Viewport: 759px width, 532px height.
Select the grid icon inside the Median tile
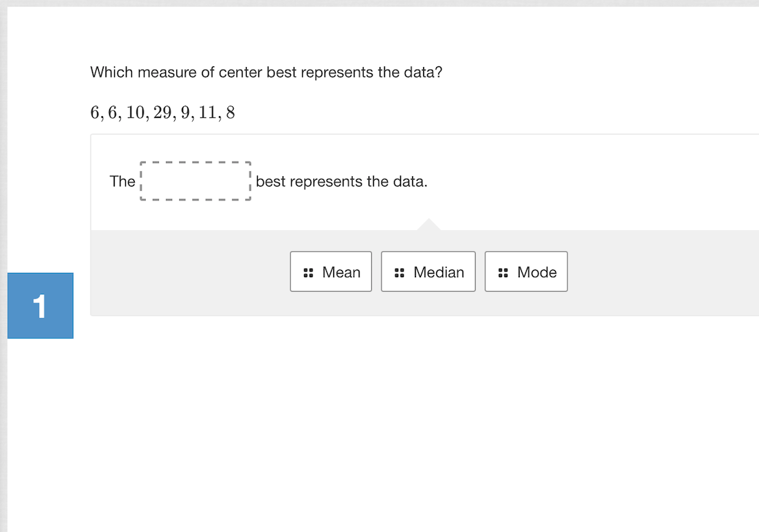click(399, 272)
